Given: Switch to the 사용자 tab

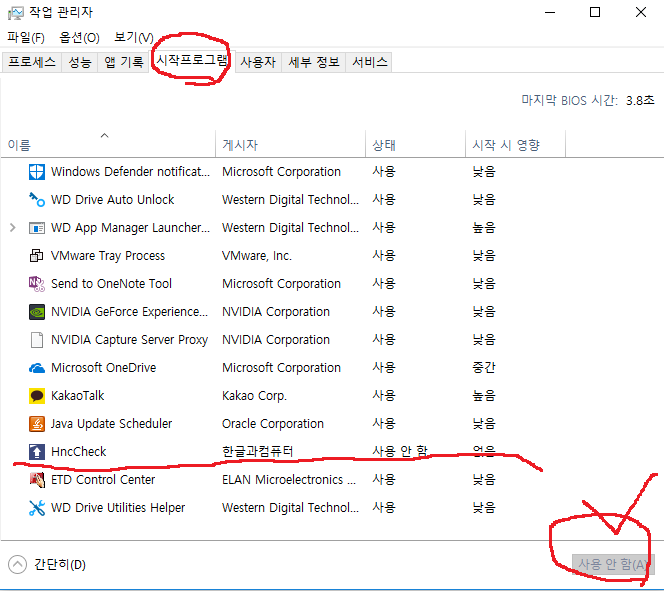Looking at the screenshot, I should (x=258, y=62).
